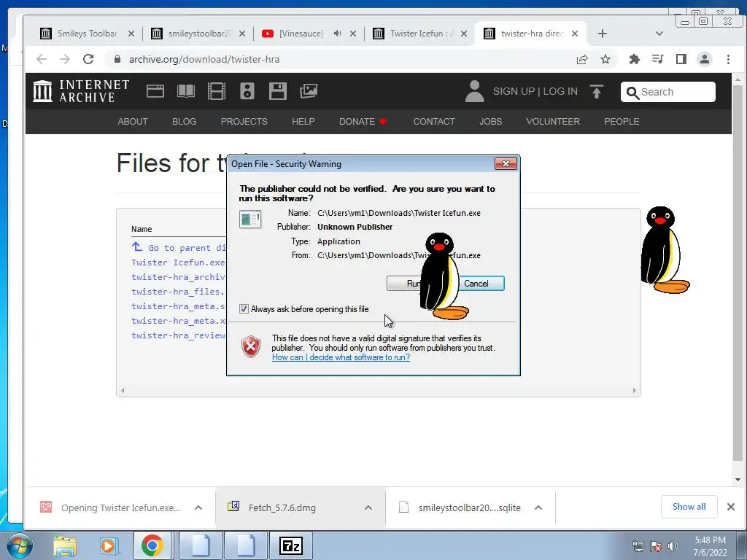Click the volume speaker tray icon

click(x=673, y=546)
